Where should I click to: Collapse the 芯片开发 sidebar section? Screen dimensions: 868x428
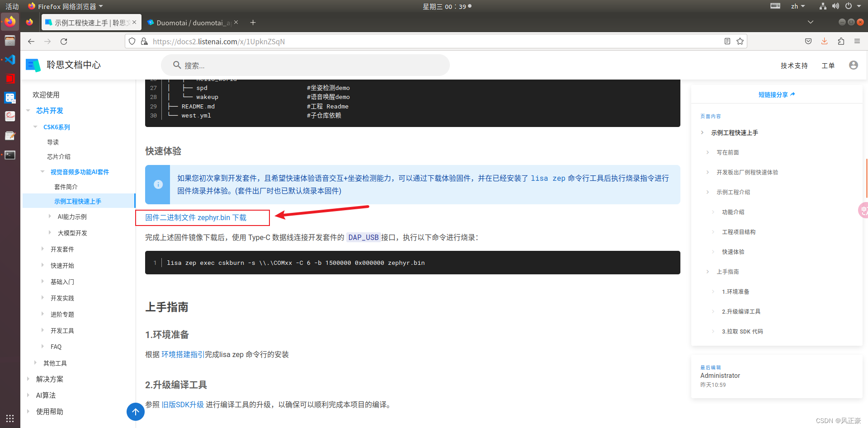pyautogui.click(x=28, y=111)
